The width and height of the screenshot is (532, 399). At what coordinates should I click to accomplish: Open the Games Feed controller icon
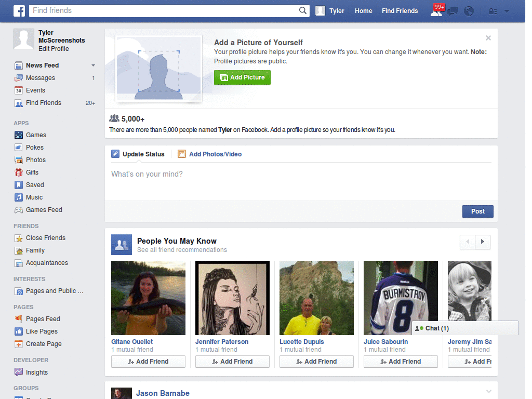[19, 210]
